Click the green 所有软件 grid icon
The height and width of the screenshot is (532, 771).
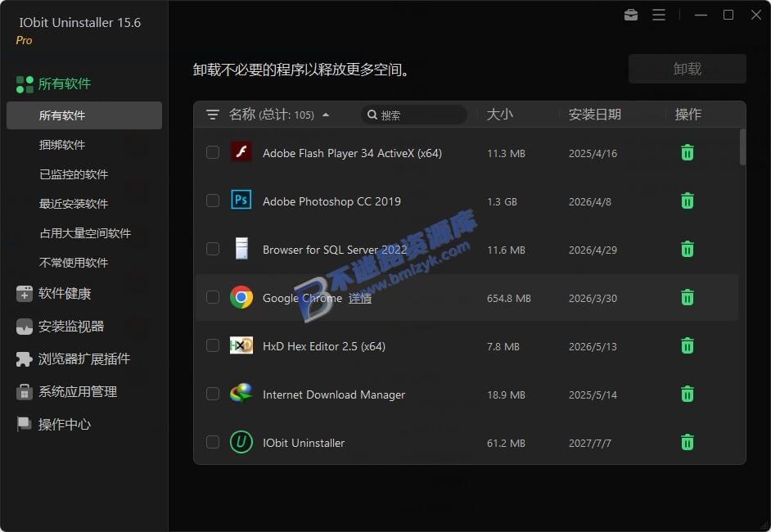[x=25, y=84]
